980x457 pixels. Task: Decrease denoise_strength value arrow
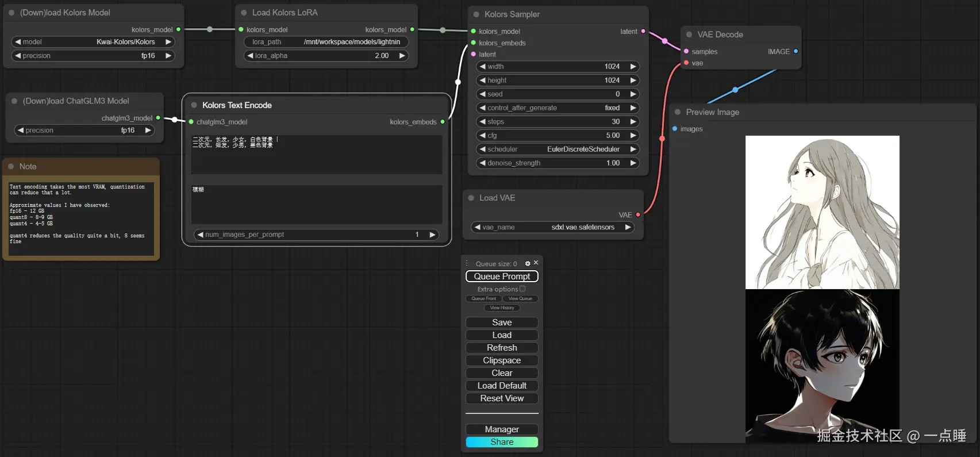click(x=483, y=163)
